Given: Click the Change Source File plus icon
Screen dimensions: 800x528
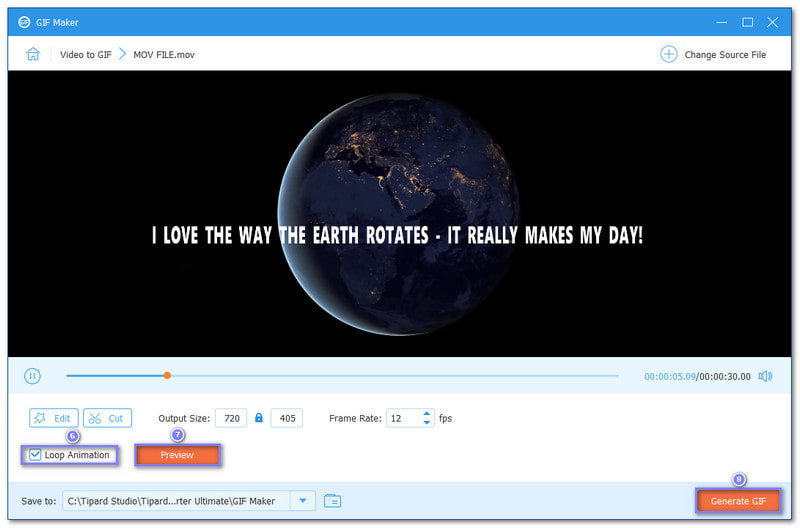Looking at the screenshot, I should [x=668, y=54].
